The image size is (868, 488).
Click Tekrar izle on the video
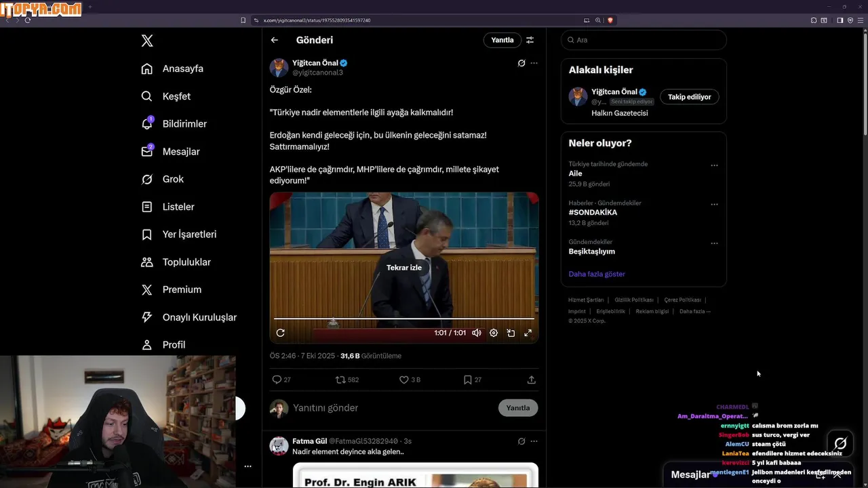tap(404, 268)
